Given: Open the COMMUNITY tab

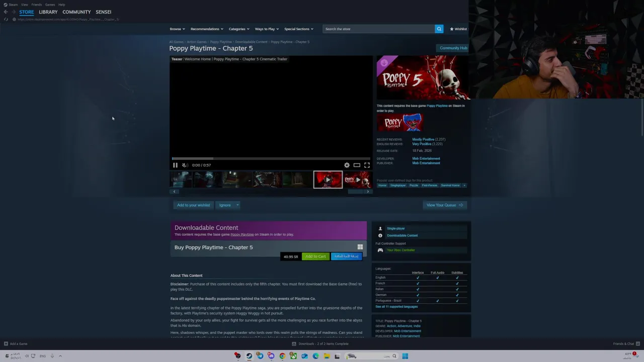Looking at the screenshot, I should click(76, 12).
